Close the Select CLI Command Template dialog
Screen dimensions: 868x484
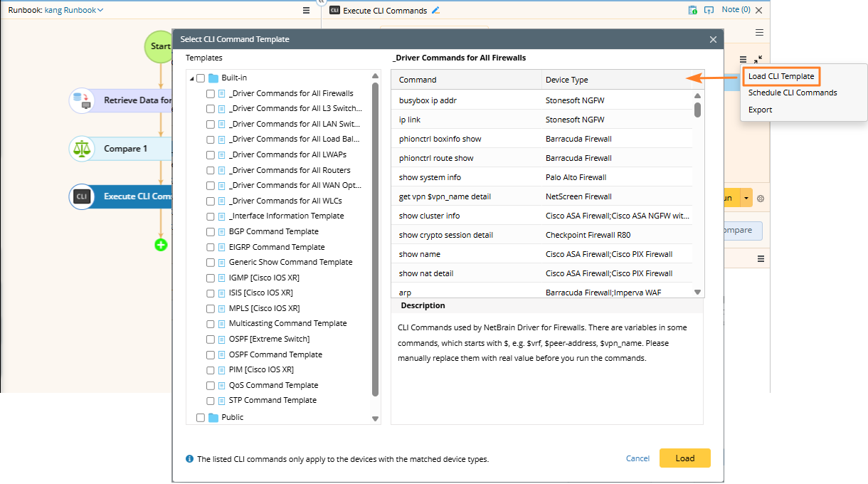coord(714,40)
